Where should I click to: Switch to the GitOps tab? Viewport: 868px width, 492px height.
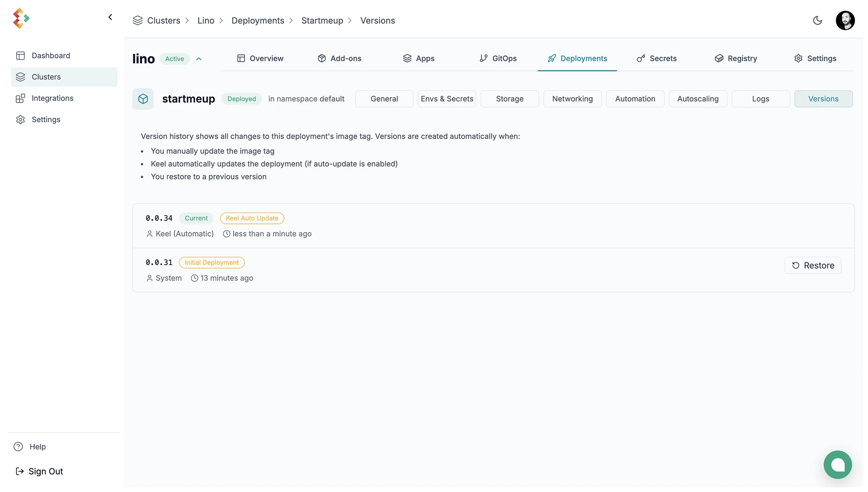point(498,58)
